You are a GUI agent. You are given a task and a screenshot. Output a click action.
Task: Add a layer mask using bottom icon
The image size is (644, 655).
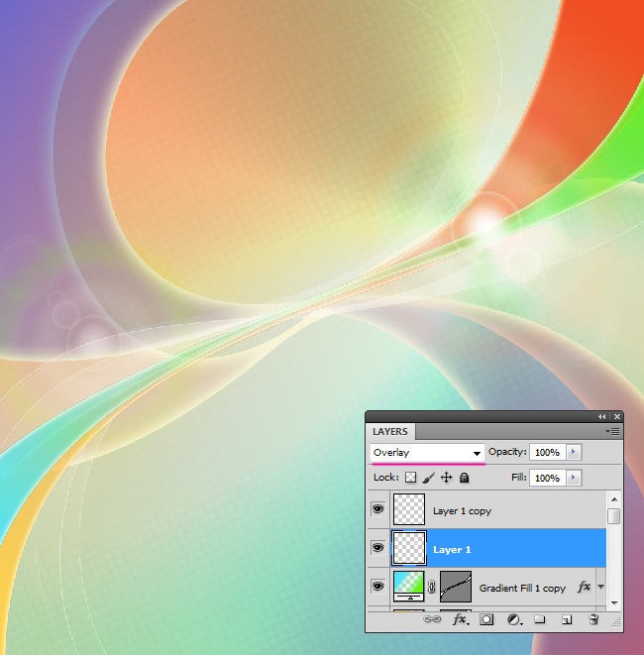coord(486,619)
